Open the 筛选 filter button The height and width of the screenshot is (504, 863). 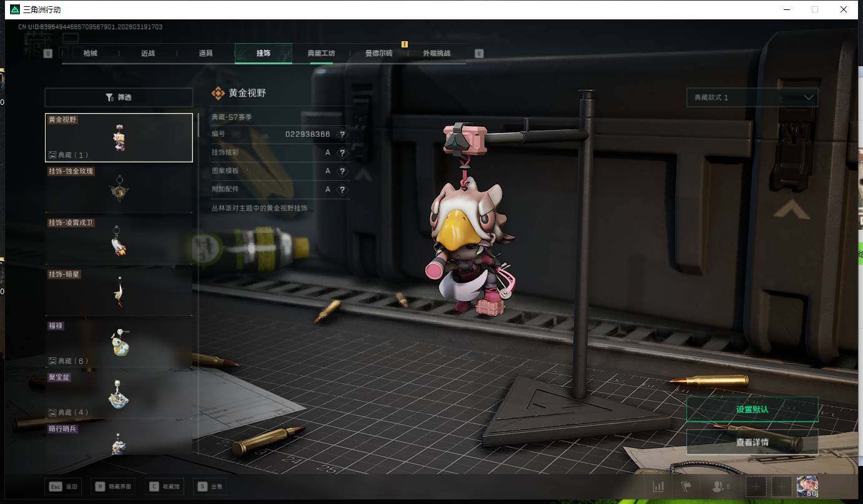coord(119,97)
